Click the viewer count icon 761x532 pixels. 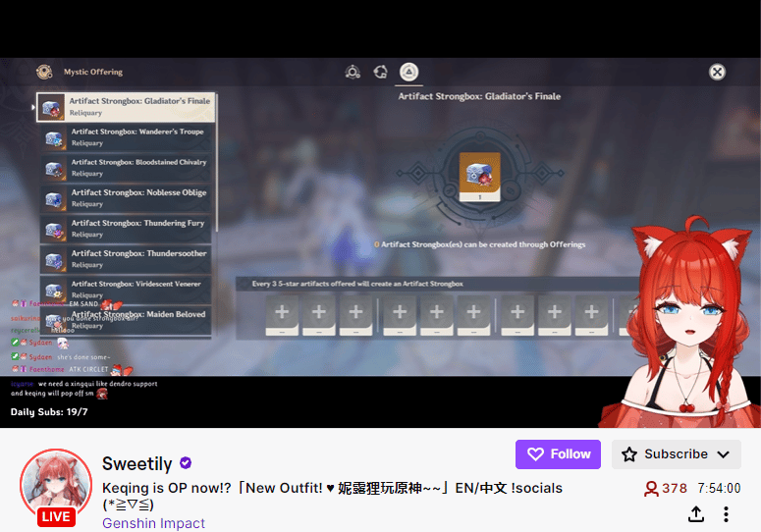(x=651, y=489)
